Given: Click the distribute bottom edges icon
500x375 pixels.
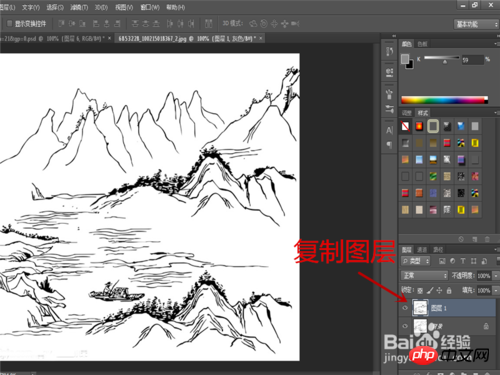Looking at the screenshot, I should click(x=156, y=24).
